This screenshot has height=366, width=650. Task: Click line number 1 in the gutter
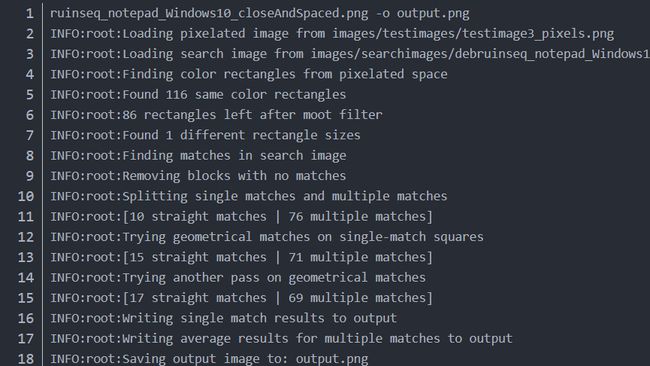[29, 14]
